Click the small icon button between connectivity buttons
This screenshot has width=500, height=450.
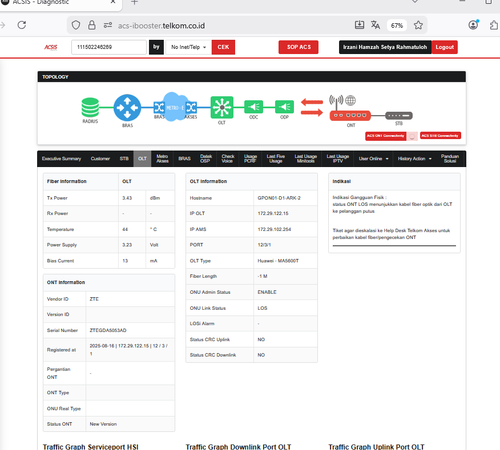coord(412,136)
